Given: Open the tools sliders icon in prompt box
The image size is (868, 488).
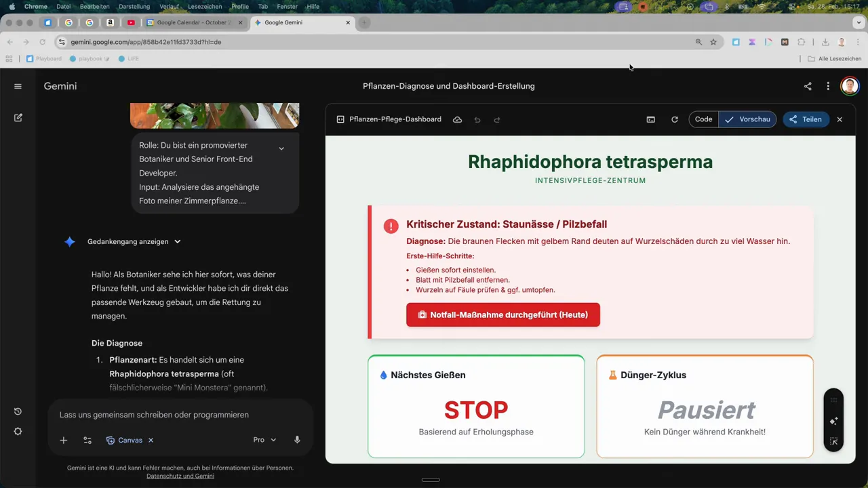Looking at the screenshot, I should click(x=87, y=440).
